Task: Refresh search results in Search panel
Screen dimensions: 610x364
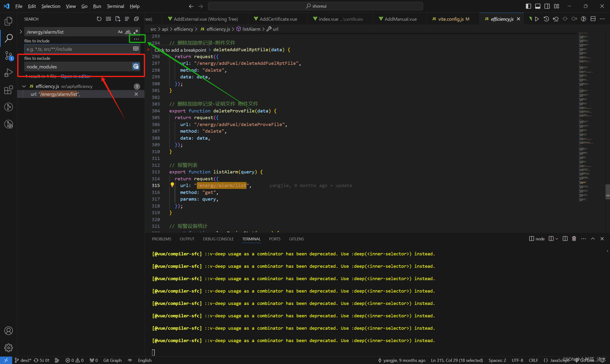Action: tap(99, 19)
